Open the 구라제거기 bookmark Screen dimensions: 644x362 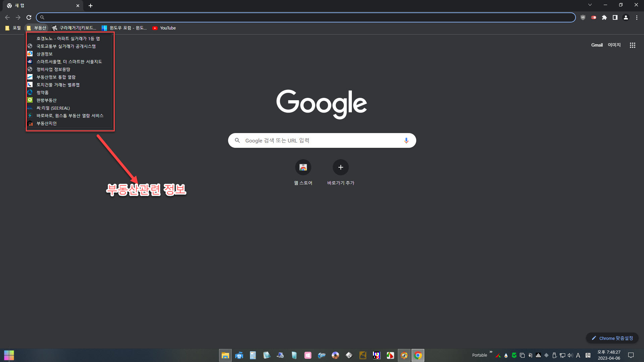[x=74, y=28]
